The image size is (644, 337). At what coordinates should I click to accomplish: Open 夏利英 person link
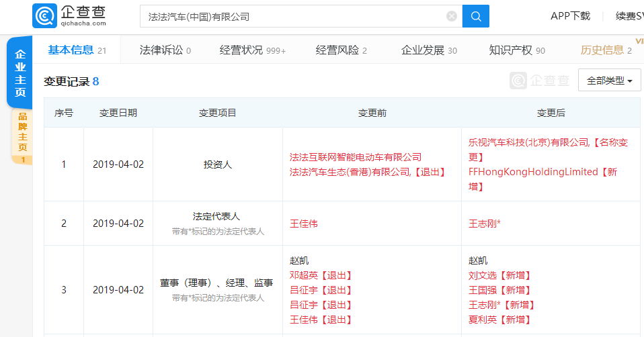click(482, 320)
